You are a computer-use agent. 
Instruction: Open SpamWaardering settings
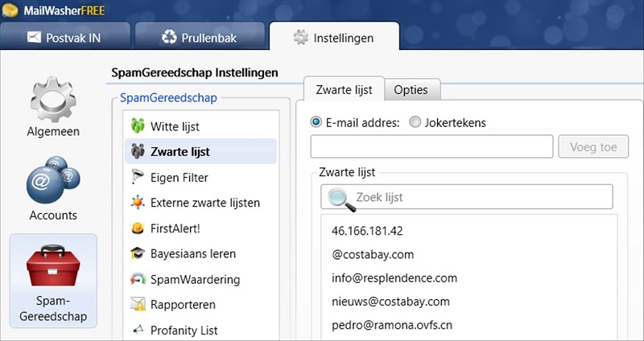pos(200,279)
